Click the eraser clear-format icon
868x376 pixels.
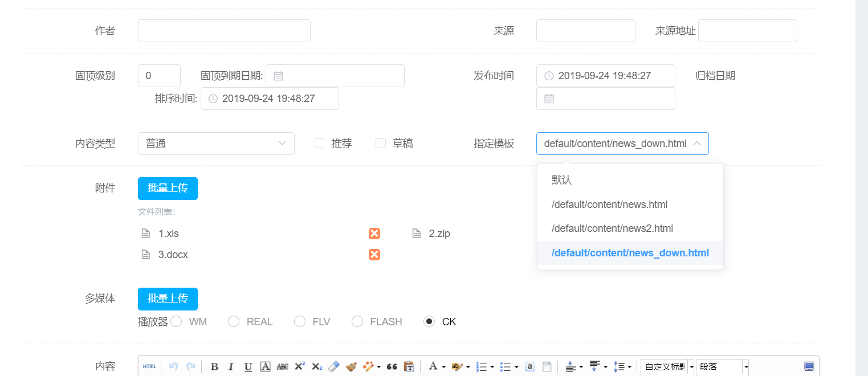[334, 366]
